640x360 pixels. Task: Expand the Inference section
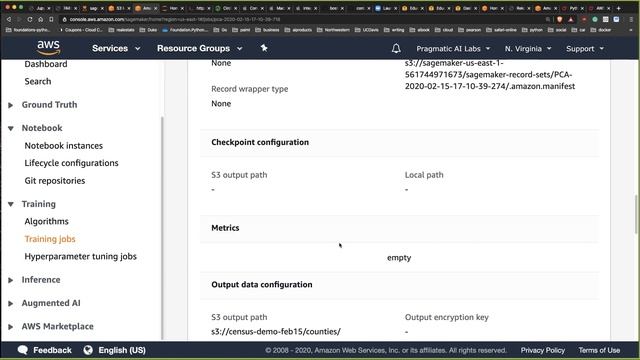pyautogui.click(x=11, y=280)
